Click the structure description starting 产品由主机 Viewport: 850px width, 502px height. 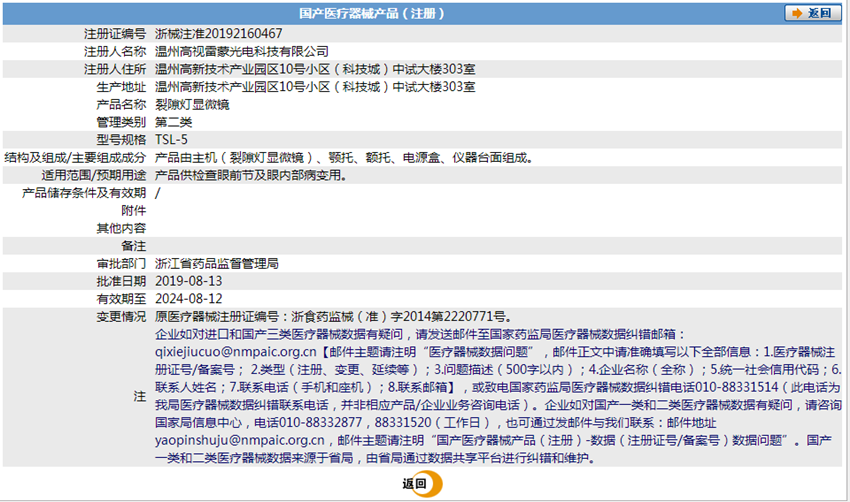[x=345, y=158]
